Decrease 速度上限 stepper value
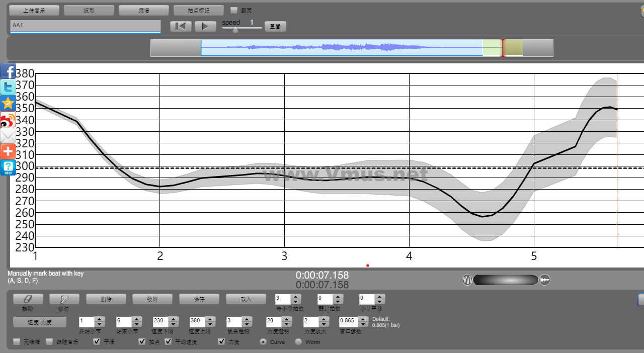The width and height of the screenshot is (644, 353). 210,324
